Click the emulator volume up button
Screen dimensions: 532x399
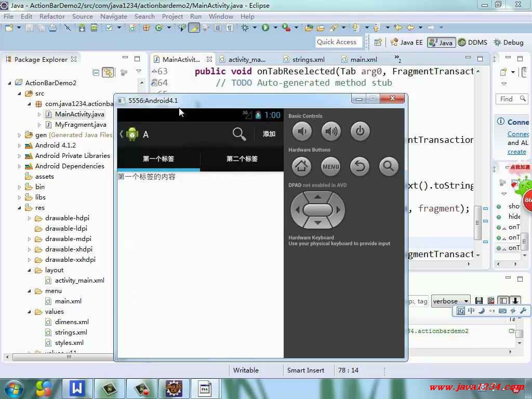pos(331,131)
